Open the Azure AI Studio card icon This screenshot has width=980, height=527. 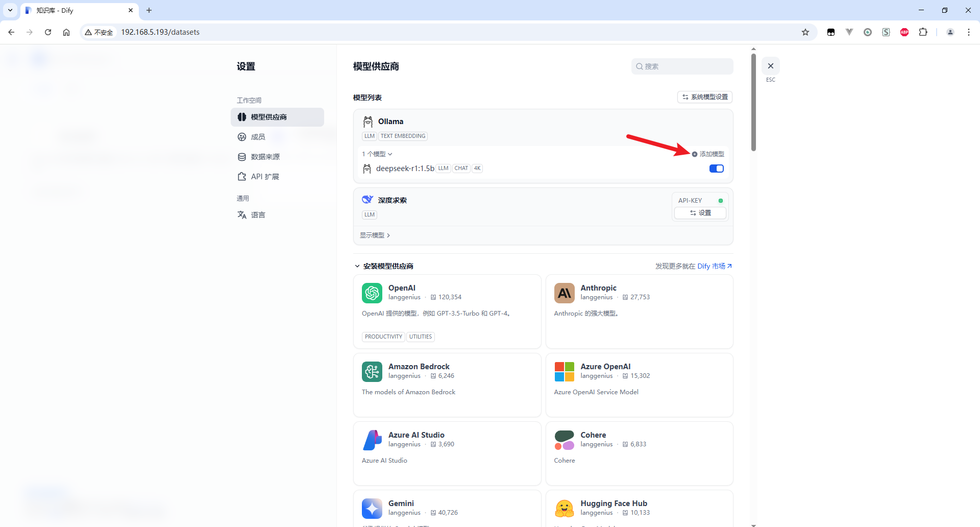click(x=372, y=440)
